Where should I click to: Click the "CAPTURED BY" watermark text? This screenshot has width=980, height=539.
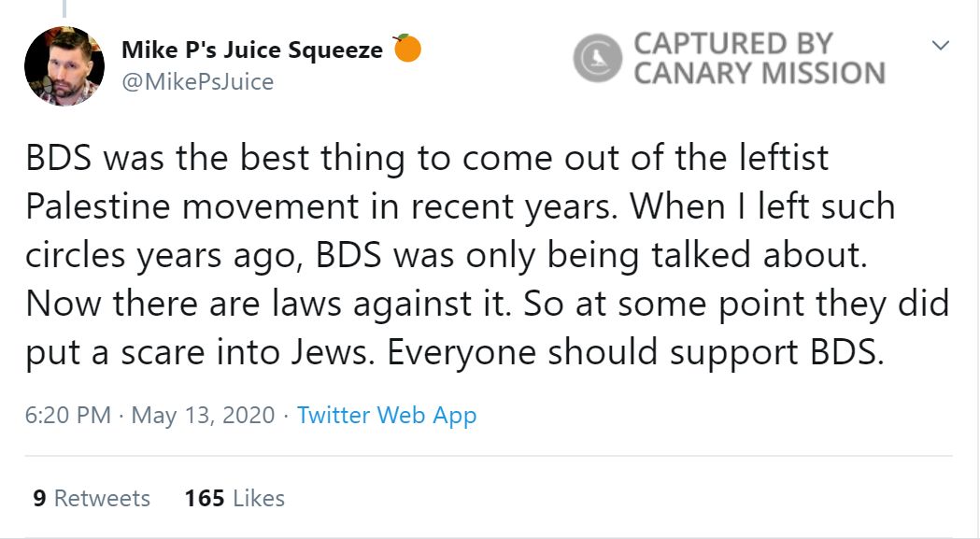coord(732,43)
